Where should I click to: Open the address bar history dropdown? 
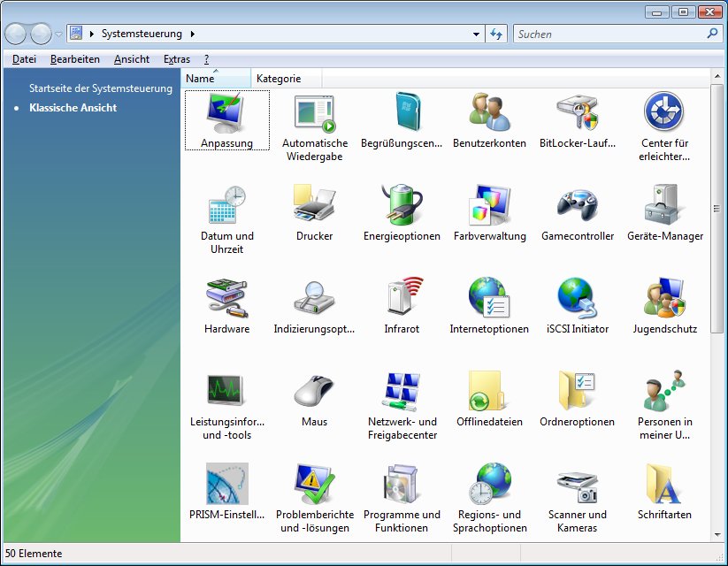point(477,34)
